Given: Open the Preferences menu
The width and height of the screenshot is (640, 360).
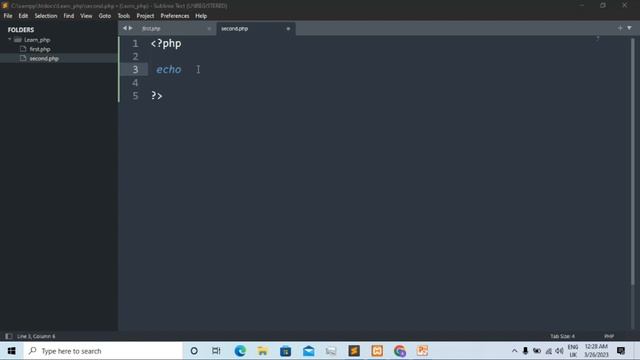Looking at the screenshot, I should [x=175, y=16].
